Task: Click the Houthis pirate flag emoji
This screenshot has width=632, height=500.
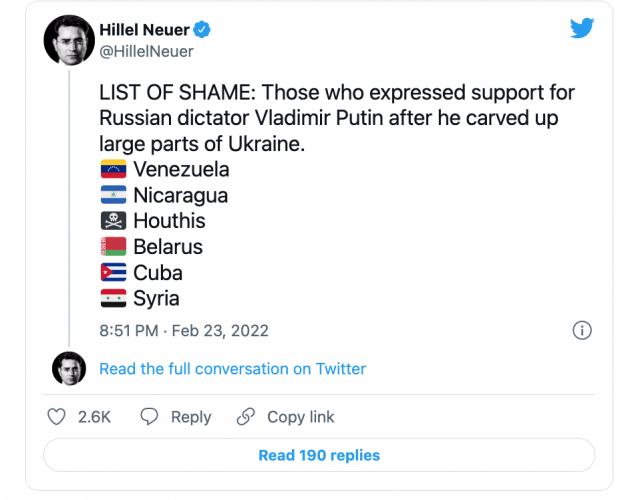Action: click(113, 221)
